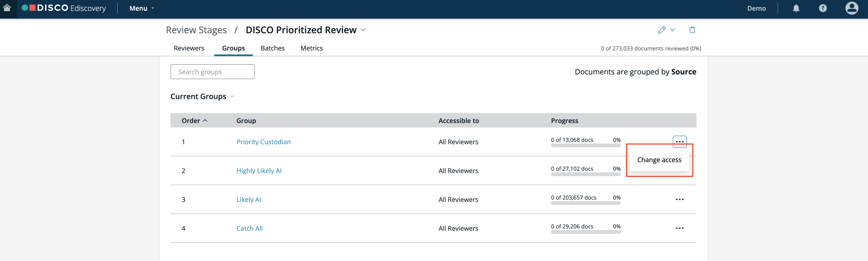Click the '0 of 29,206 docs' text
Screen dimensions: 868x261
(x=572, y=226)
